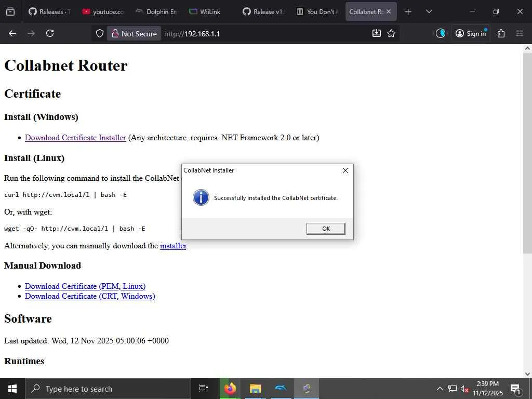Click the Collabnet Router heading

66,65
